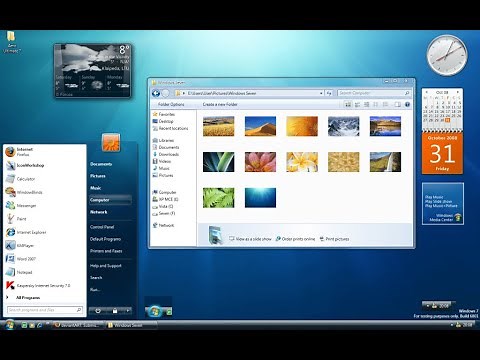This screenshot has width=480, height=360.
Task: Click the Explorer forward arrow button
Action: (165, 93)
